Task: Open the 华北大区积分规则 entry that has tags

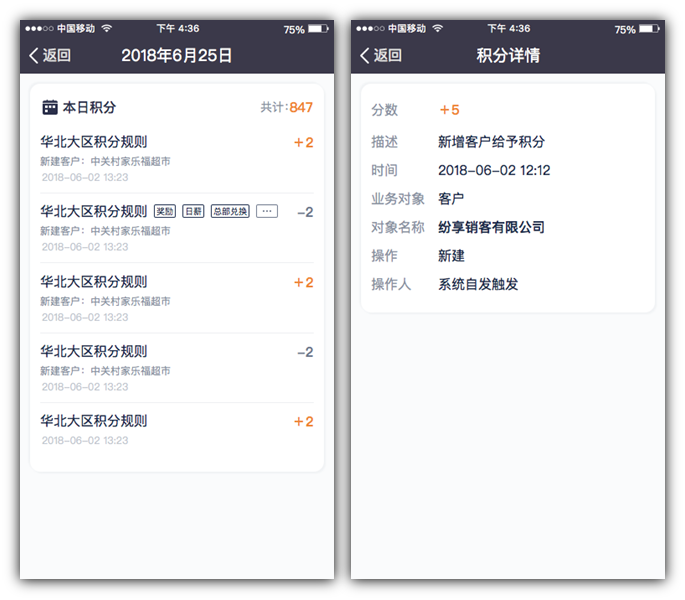Action: point(94,212)
